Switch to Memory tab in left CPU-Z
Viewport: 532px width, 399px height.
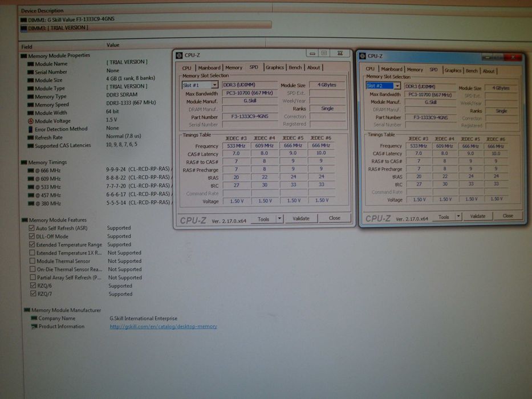[234, 67]
